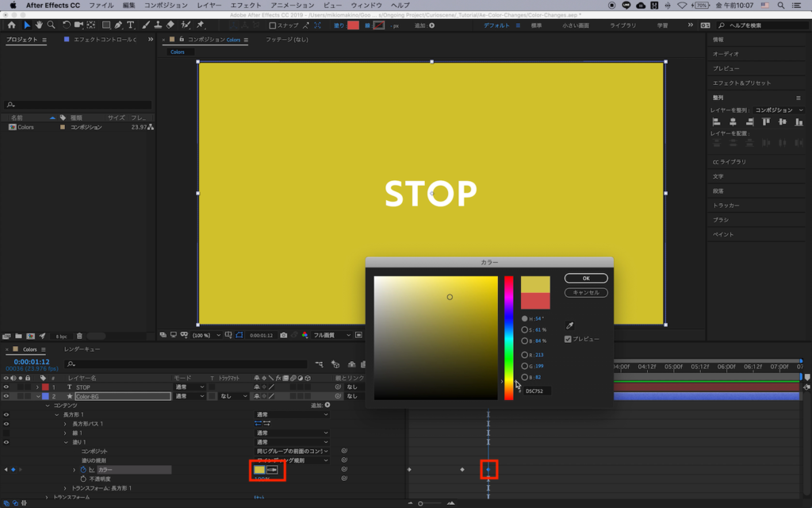Click the trash icon in Project panel
The image size is (812, 508).
(79, 336)
